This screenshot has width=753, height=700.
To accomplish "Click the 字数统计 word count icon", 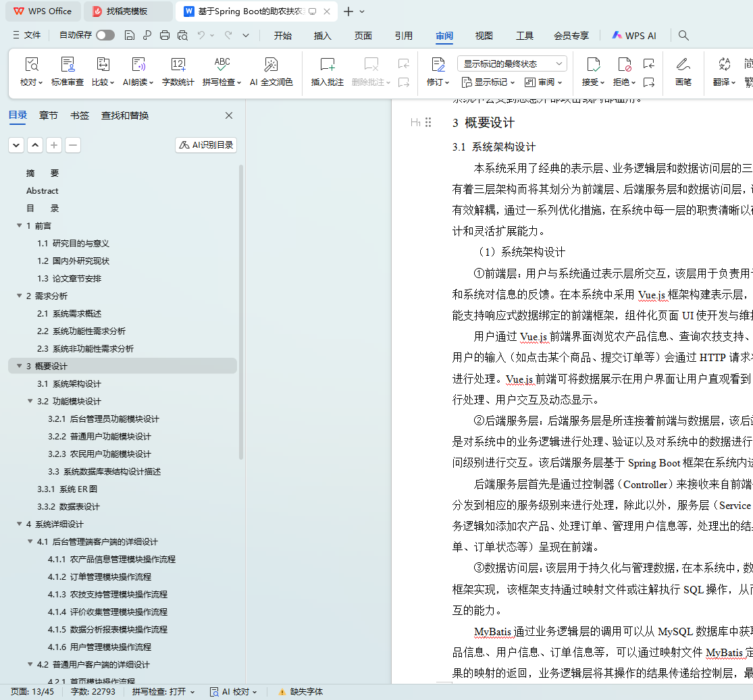I will tap(178, 65).
